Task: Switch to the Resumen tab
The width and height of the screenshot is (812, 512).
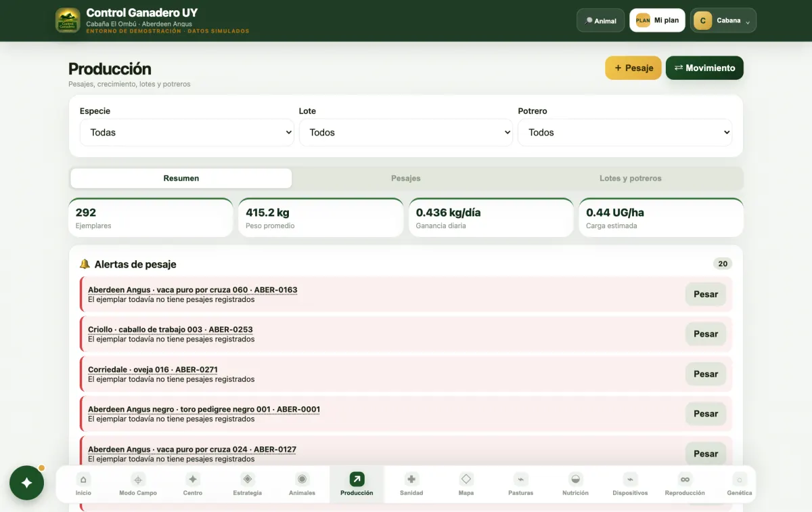Action: click(181, 178)
